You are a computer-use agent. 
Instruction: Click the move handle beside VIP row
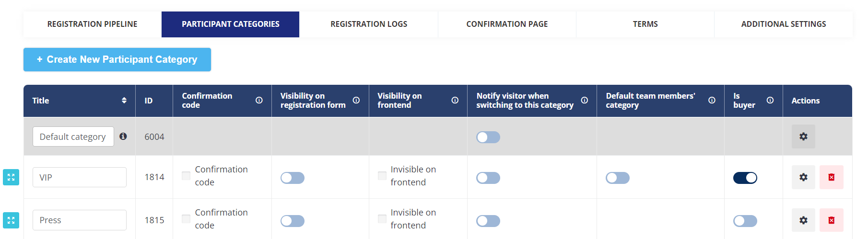pos(11,177)
